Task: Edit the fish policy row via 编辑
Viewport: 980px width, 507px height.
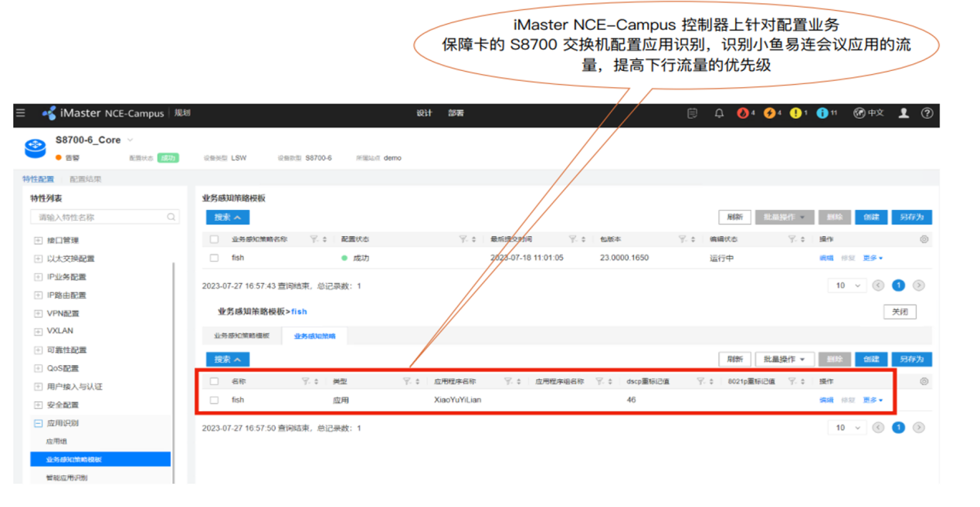Action: click(826, 401)
